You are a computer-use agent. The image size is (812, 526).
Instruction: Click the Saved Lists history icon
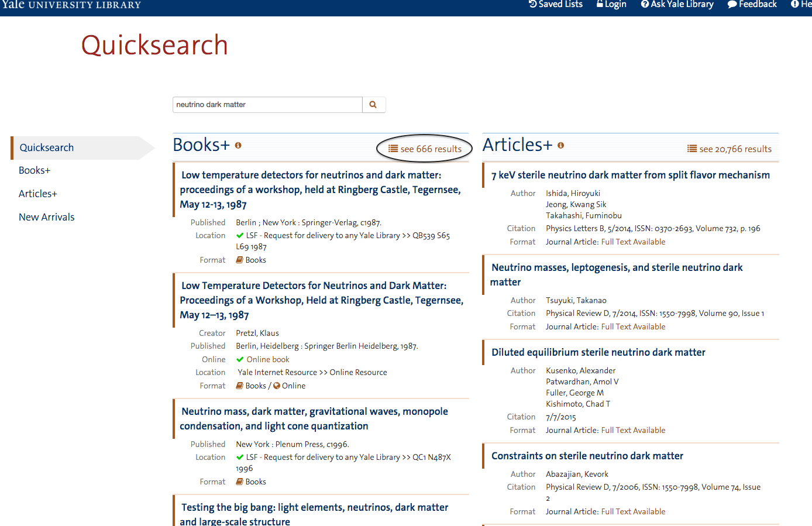tap(532, 4)
